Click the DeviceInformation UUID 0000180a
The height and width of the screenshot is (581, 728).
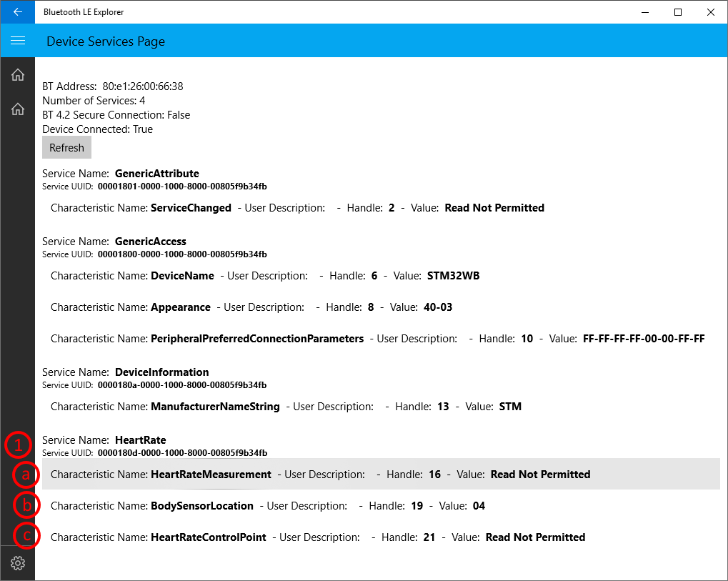[182, 385]
